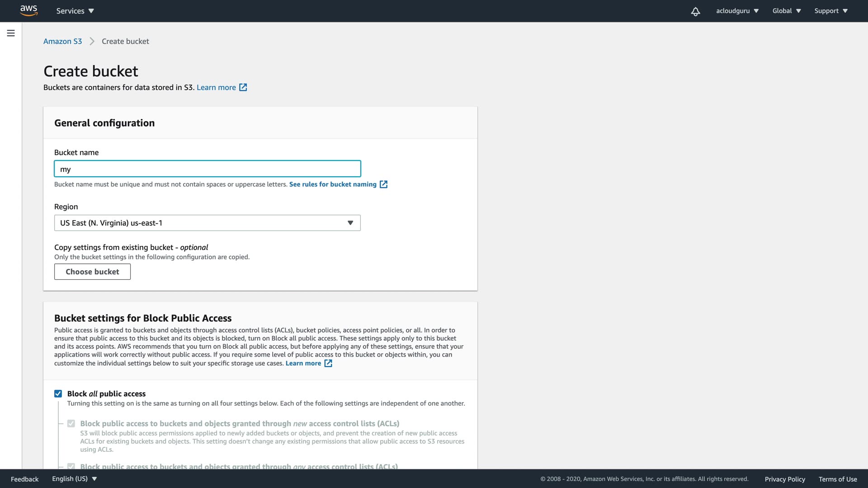Uncheck Block all public access checkbox
The height and width of the screenshot is (488, 868).
click(x=58, y=394)
